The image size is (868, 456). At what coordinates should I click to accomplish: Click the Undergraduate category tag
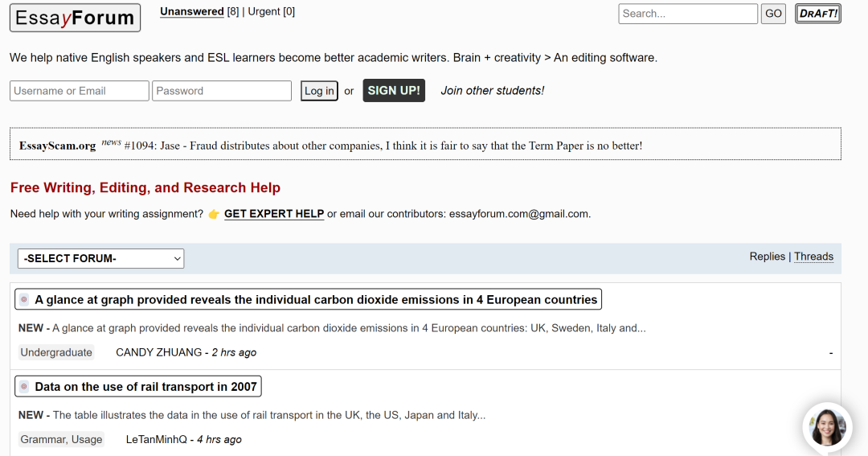pos(56,352)
